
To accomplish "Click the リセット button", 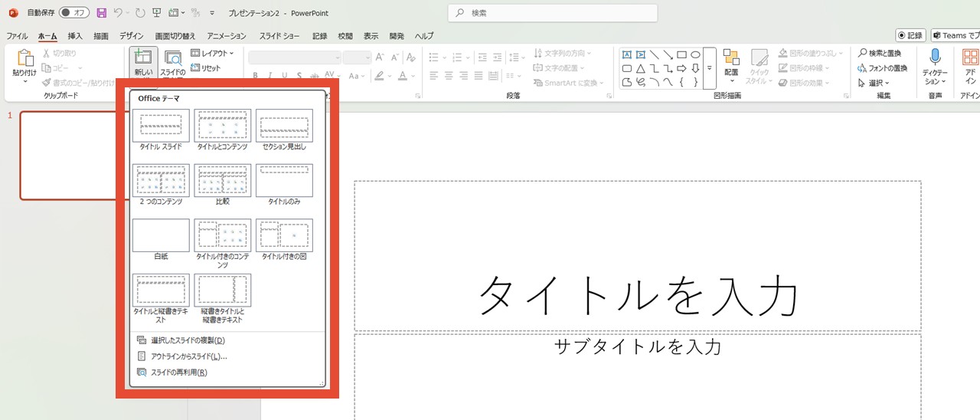I will coord(205,68).
